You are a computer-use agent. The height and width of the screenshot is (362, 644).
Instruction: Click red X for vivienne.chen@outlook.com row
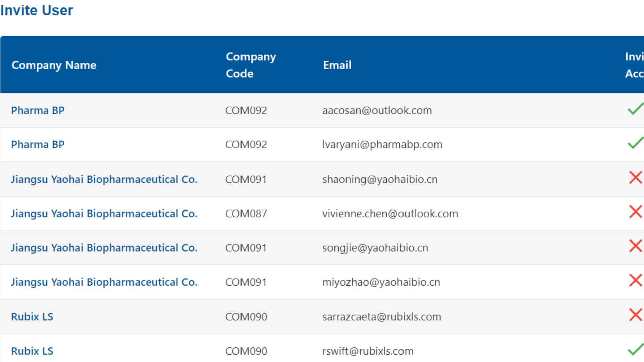[636, 212]
